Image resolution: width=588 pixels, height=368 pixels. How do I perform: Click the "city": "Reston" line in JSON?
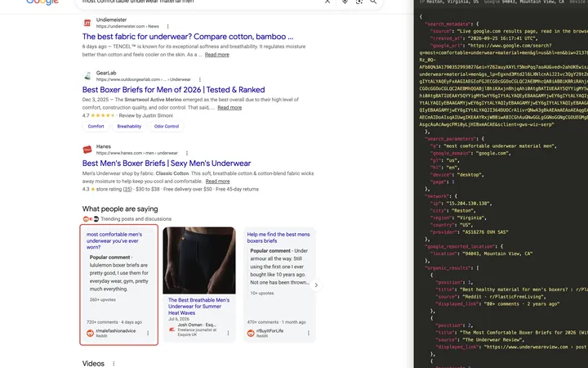455,211
